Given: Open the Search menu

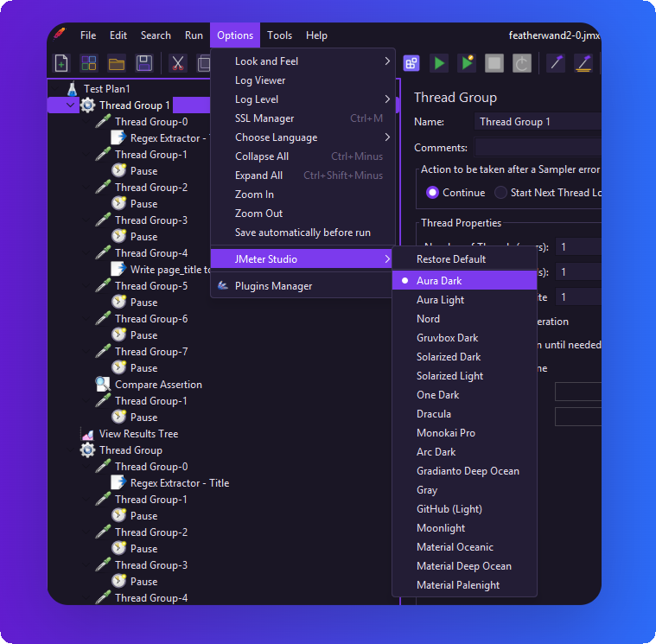Looking at the screenshot, I should point(156,35).
